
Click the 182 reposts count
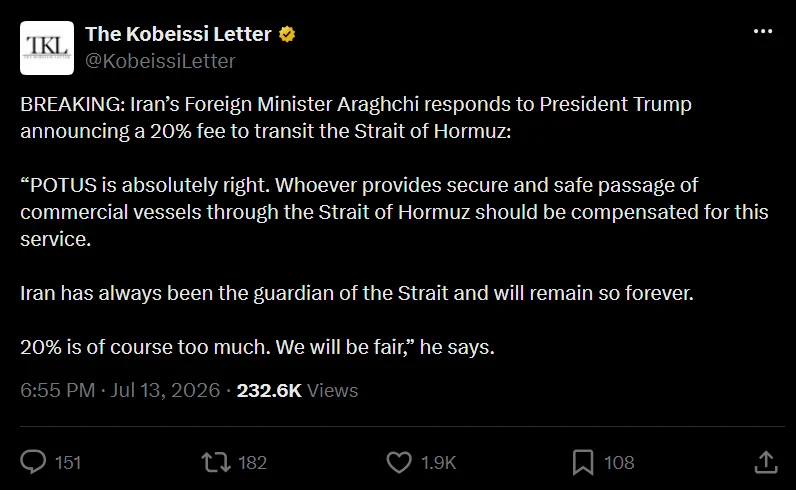[252, 463]
